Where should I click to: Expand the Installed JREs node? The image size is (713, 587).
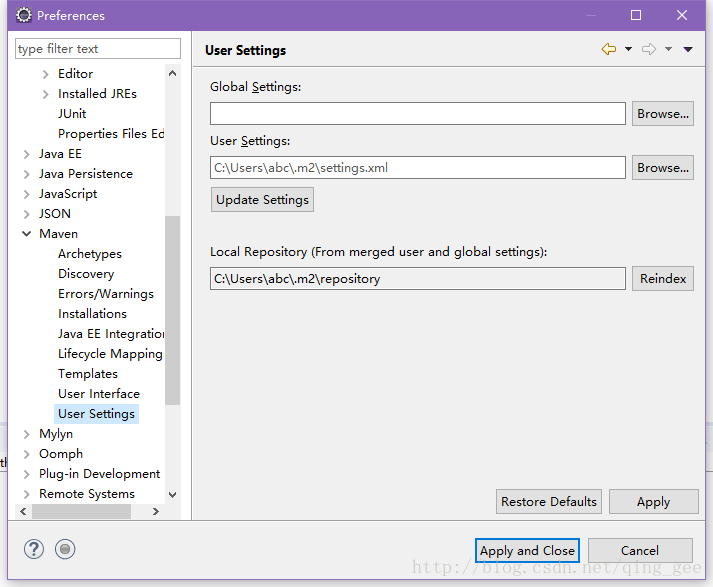pyautogui.click(x=45, y=94)
